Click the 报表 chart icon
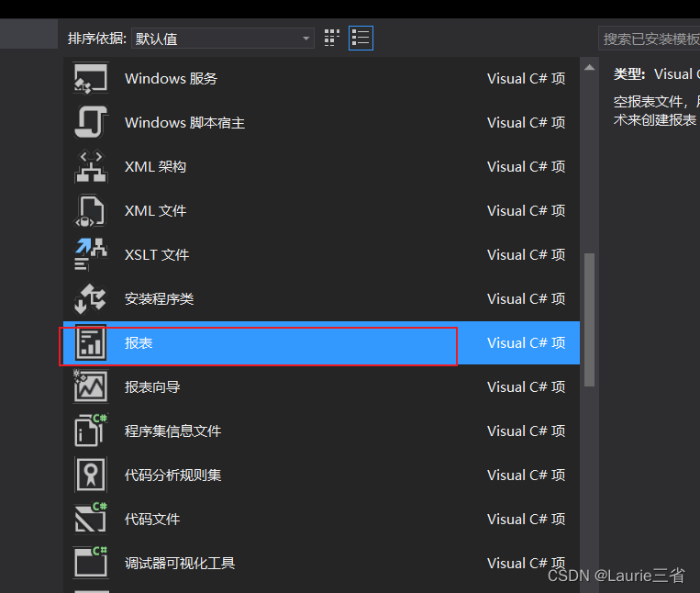Screen dimensions: 700x593 click(91, 342)
